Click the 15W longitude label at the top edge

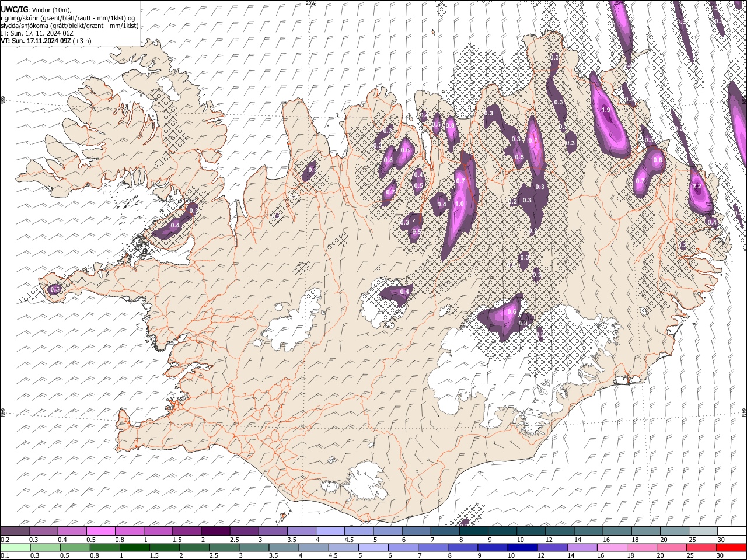619,3
